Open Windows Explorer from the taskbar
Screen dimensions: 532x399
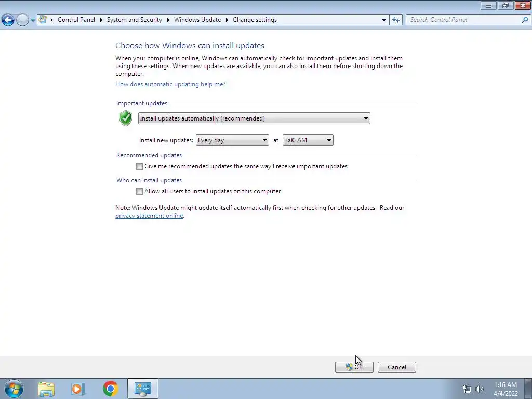(x=46, y=389)
